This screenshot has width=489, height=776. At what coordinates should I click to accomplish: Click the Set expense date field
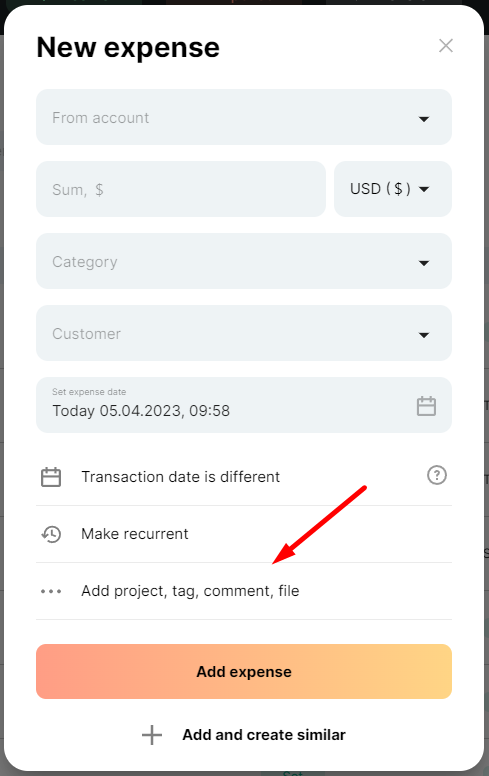244,405
